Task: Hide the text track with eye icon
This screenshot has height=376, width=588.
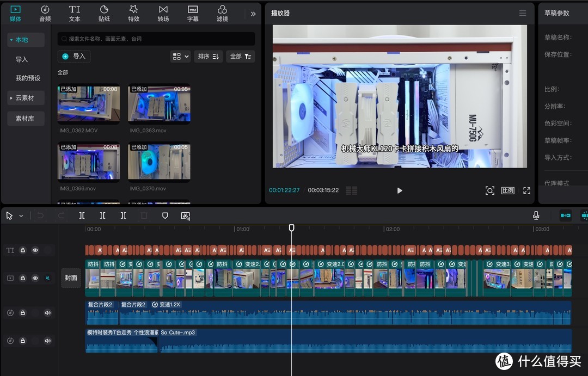Action: click(x=35, y=250)
